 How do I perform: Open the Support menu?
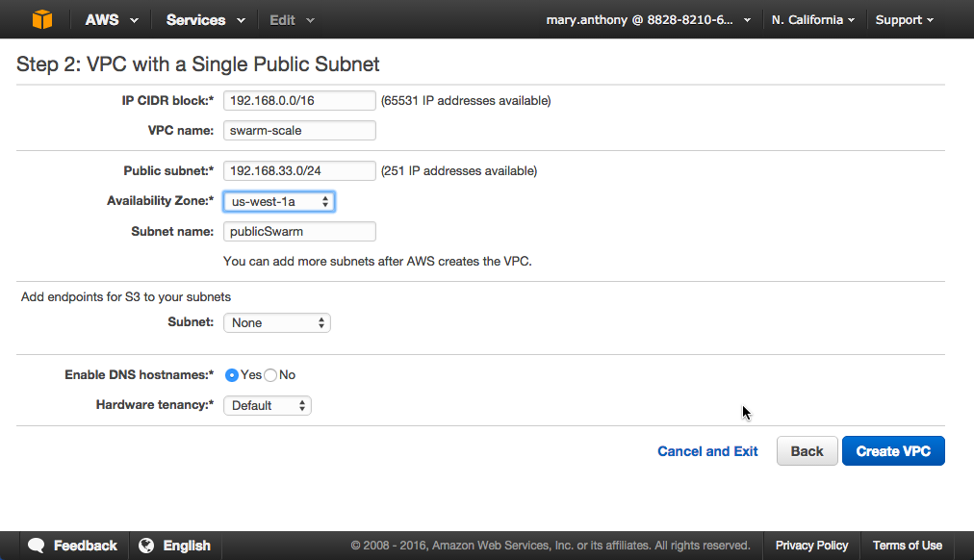coord(905,20)
